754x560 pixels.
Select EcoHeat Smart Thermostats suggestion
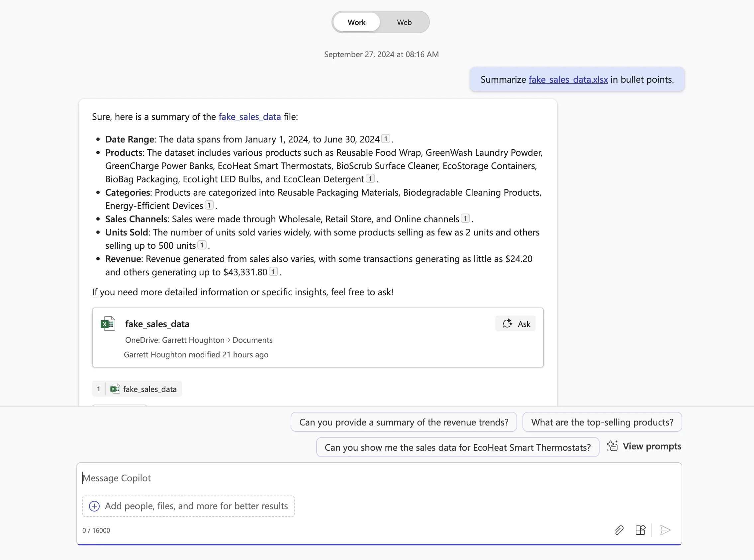click(x=457, y=447)
